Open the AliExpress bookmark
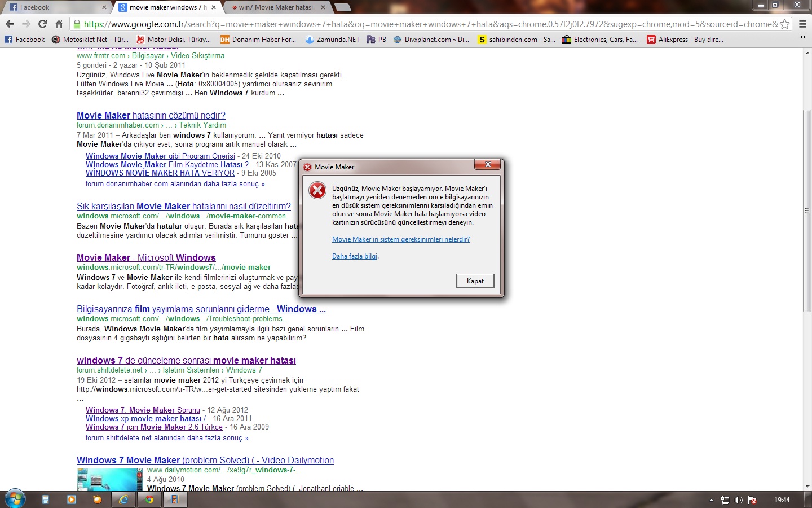The height and width of the screenshot is (508, 812). pyautogui.click(x=685, y=40)
